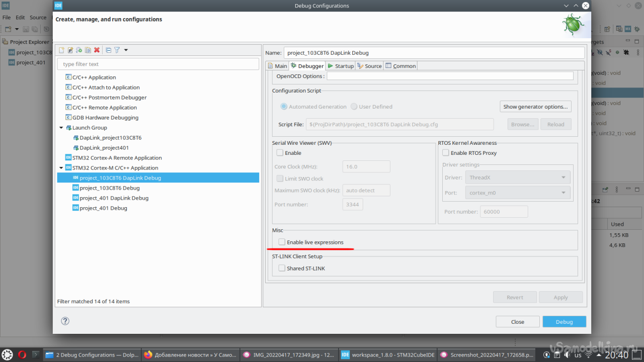
Task: Select User Defined radio button
Action: click(354, 107)
